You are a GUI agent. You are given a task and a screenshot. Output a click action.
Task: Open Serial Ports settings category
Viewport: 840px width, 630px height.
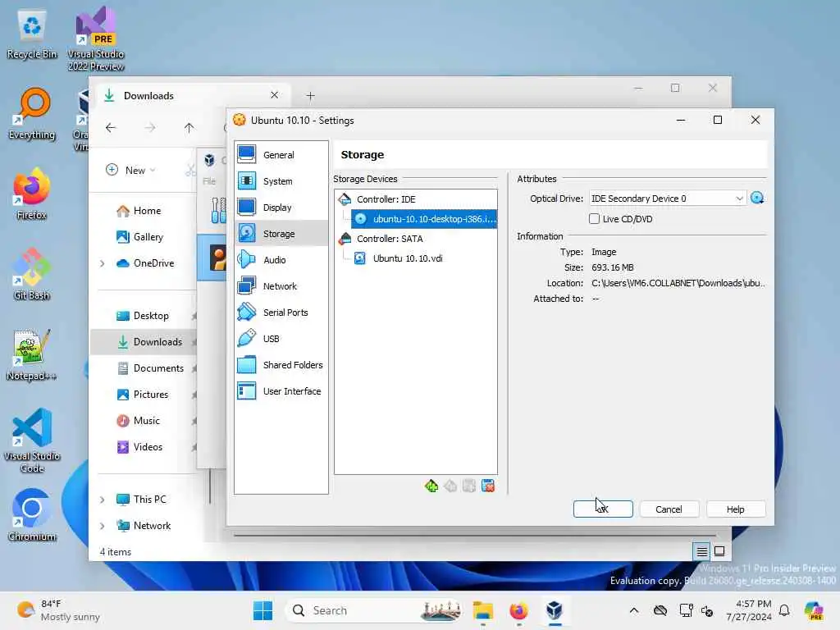click(281, 313)
